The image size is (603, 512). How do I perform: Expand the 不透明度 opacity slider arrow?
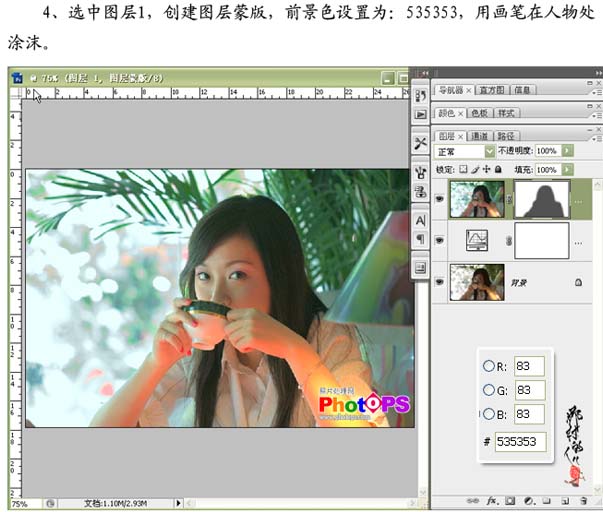pyautogui.click(x=567, y=151)
